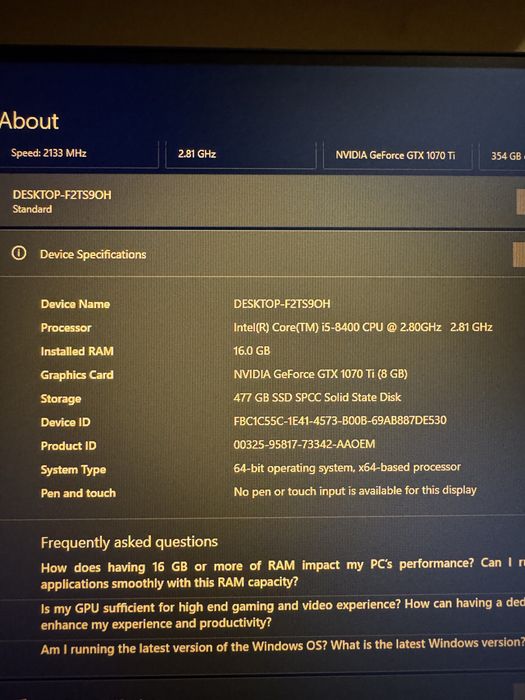Click the Storage label

pos(61,399)
